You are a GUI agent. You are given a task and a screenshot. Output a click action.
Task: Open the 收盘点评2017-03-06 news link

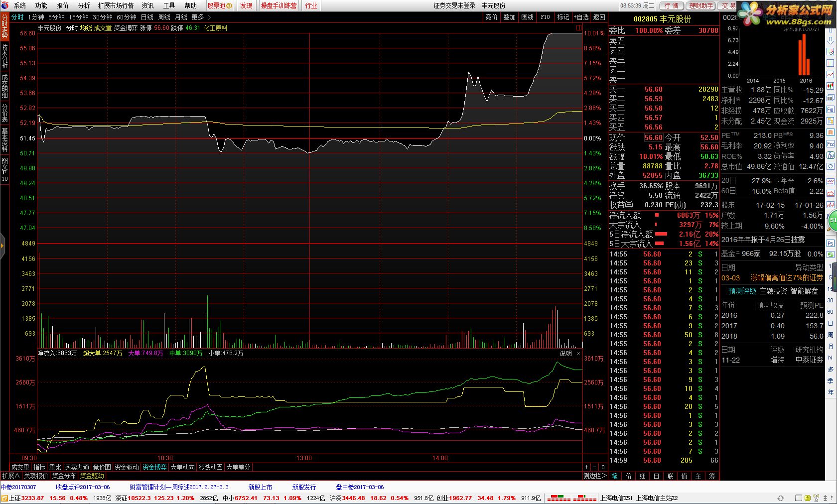click(x=83, y=487)
